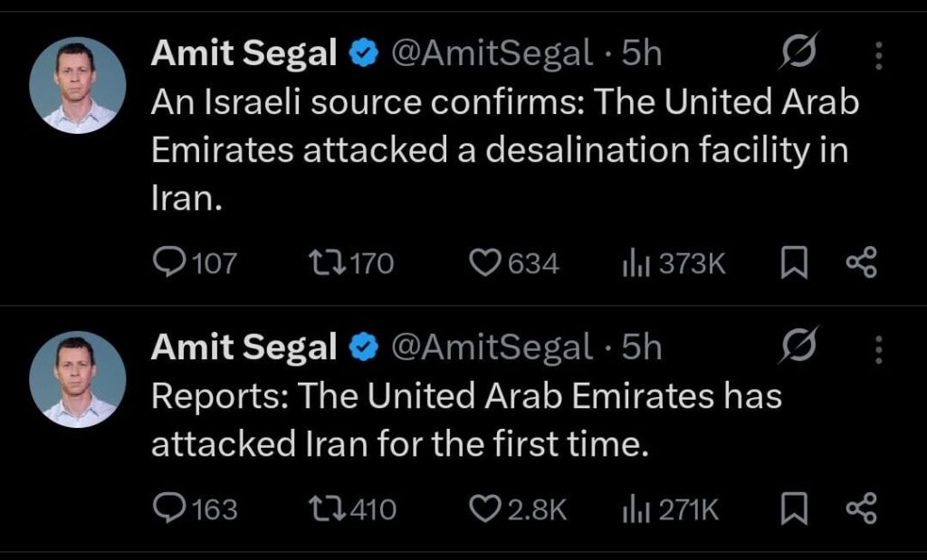Image resolution: width=927 pixels, height=560 pixels.
Task: Bookmark the desalination facility tweet
Action: coord(791,263)
